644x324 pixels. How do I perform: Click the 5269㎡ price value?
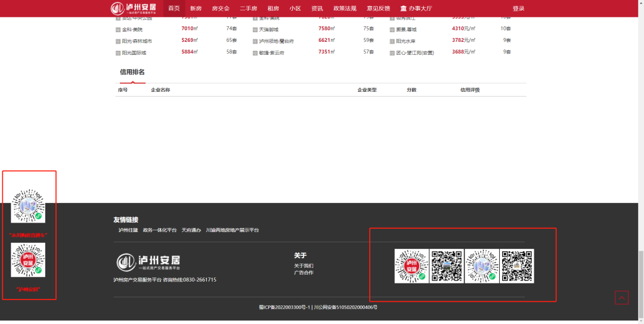190,40
